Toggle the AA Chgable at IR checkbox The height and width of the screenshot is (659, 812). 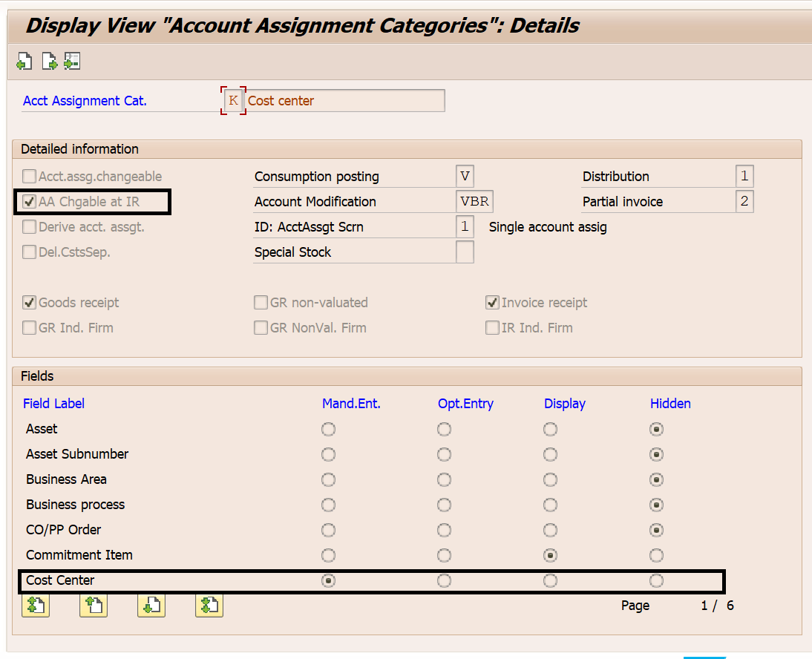tap(30, 202)
